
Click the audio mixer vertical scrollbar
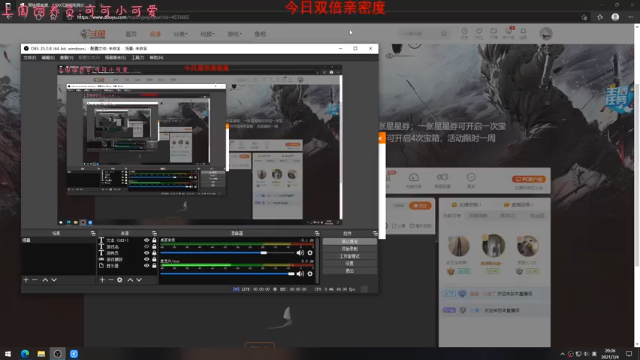tap(317, 260)
